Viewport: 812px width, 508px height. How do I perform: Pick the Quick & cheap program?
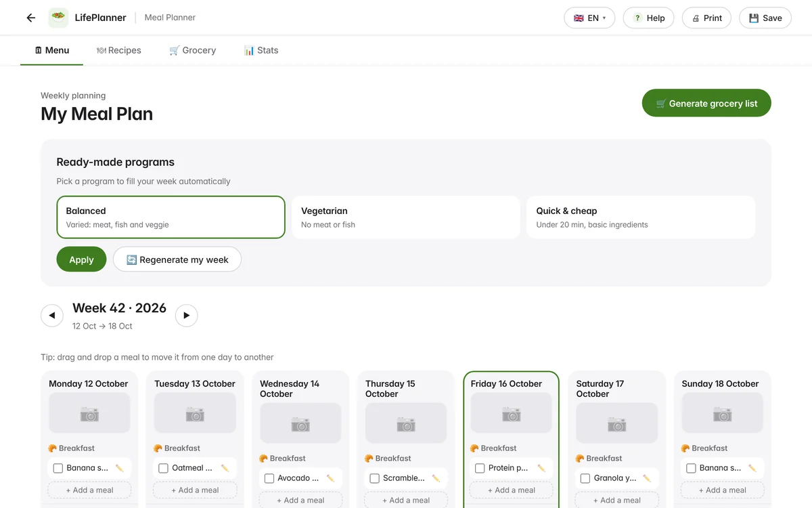point(641,217)
